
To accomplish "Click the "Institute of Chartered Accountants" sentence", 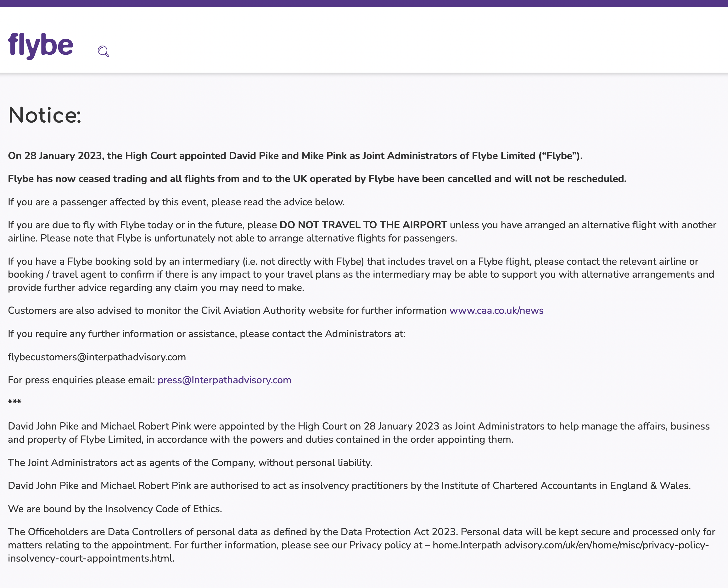I will coord(349,486).
